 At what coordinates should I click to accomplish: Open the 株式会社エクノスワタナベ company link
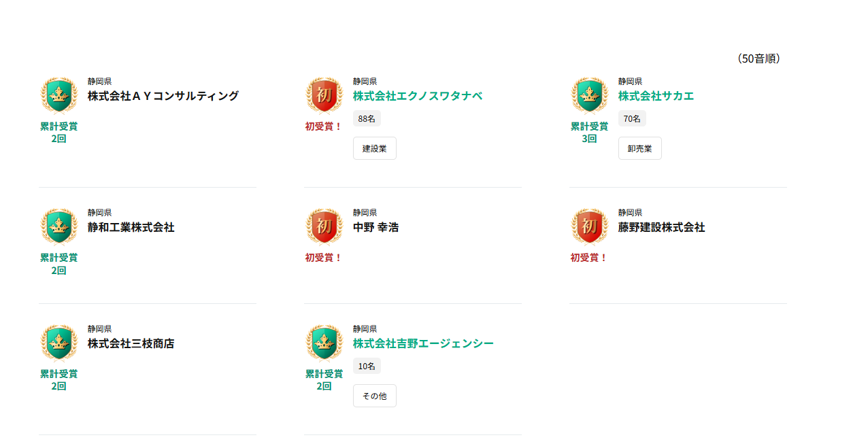pos(417,96)
